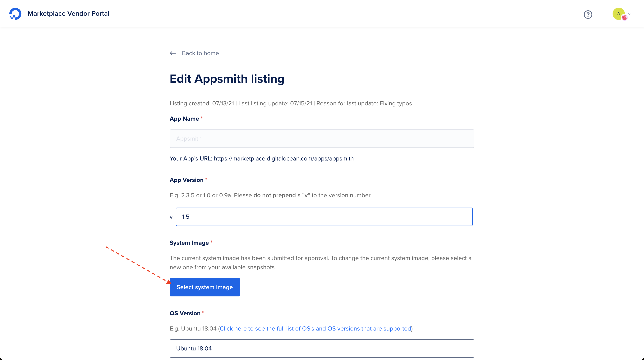
Task: Go to Back to home link
Action: pyautogui.click(x=200, y=53)
